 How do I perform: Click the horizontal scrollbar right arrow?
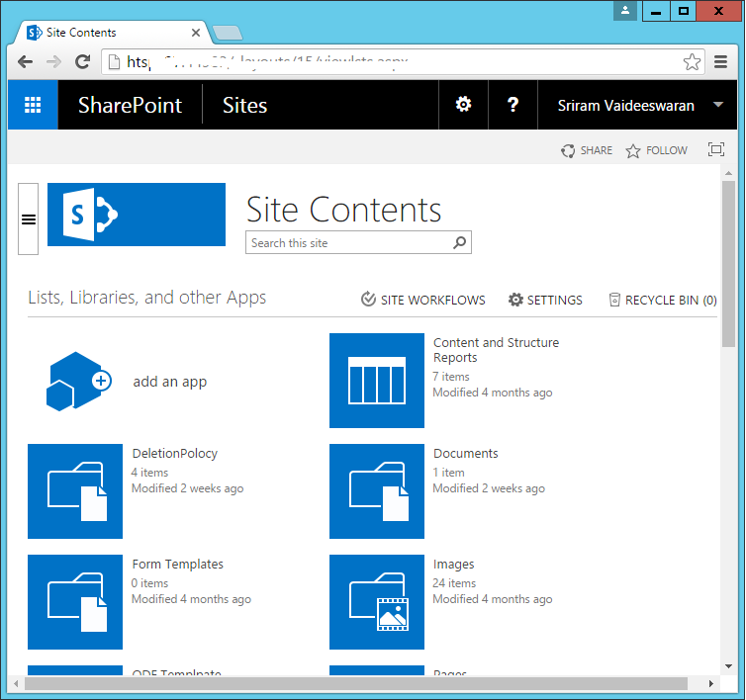point(710,684)
